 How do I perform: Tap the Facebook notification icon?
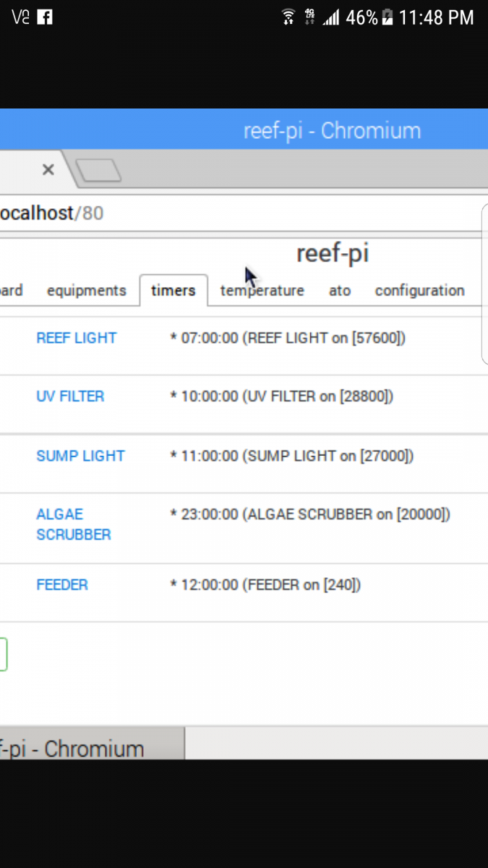[44, 17]
